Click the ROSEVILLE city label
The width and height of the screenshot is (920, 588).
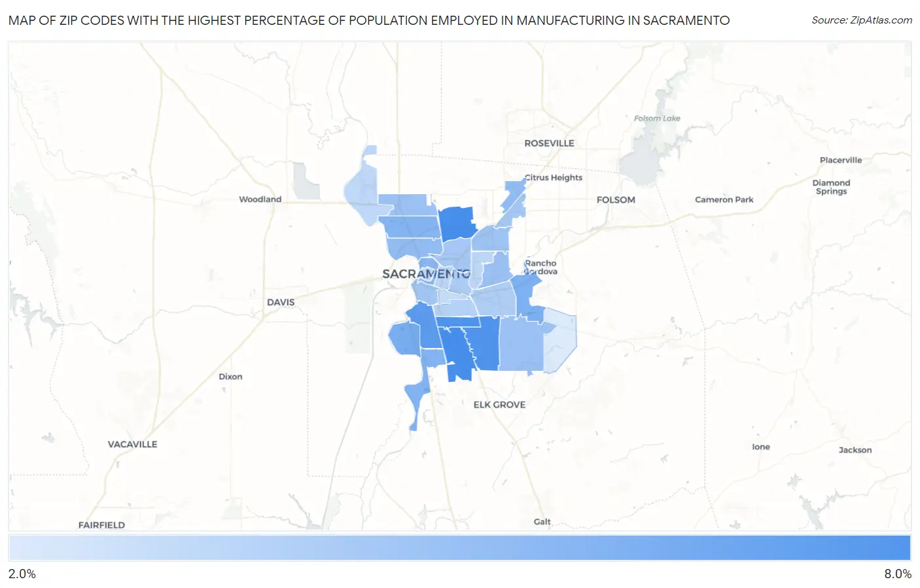coord(549,143)
